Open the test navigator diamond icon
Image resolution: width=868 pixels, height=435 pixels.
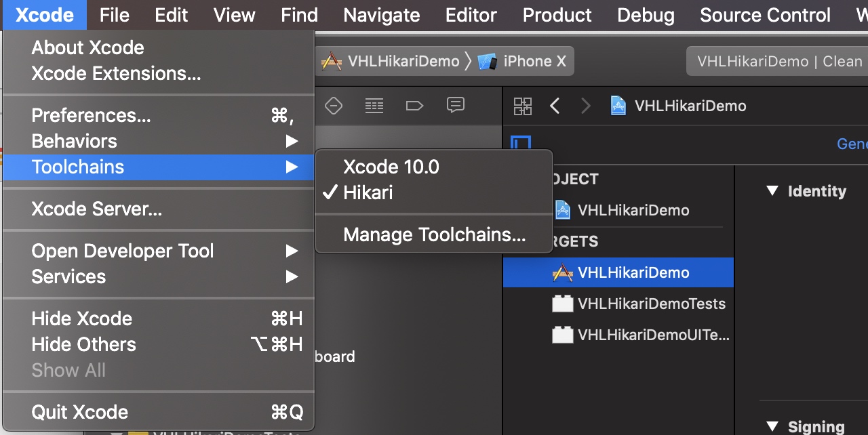[x=333, y=105]
